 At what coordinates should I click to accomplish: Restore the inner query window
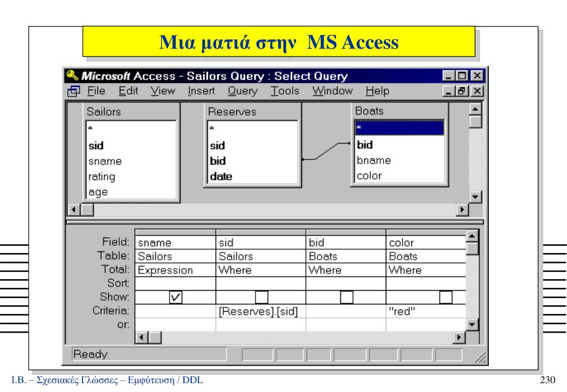tap(462, 91)
